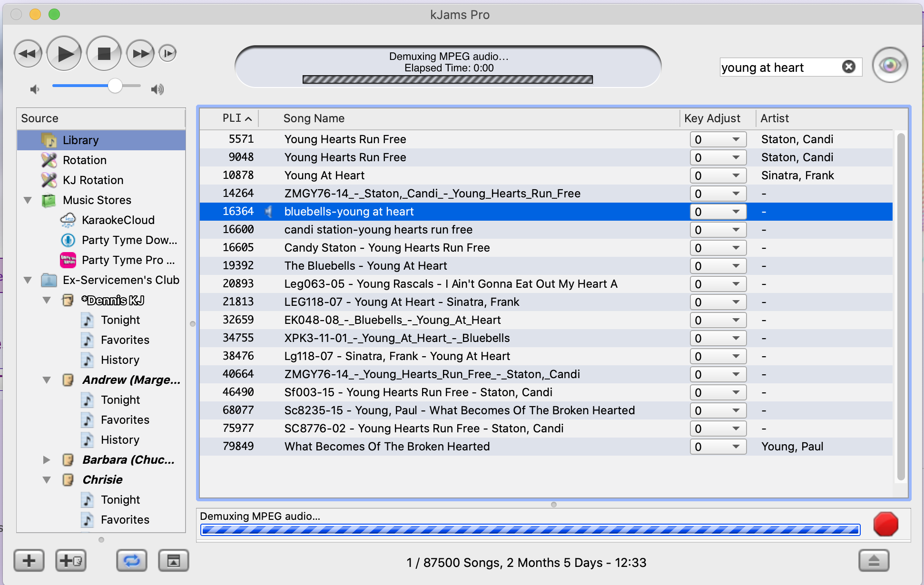Sort by the Artist column header

[775, 118]
